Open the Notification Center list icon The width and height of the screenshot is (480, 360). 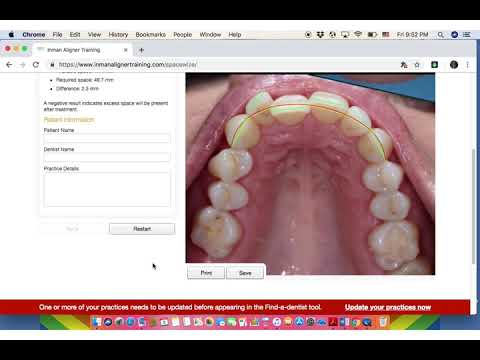point(467,35)
